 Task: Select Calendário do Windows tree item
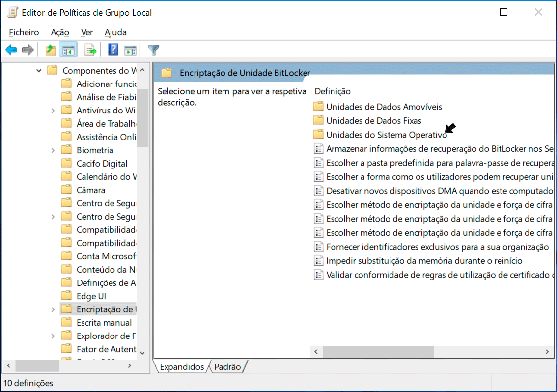pyautogui.click(x=106, y=177)
